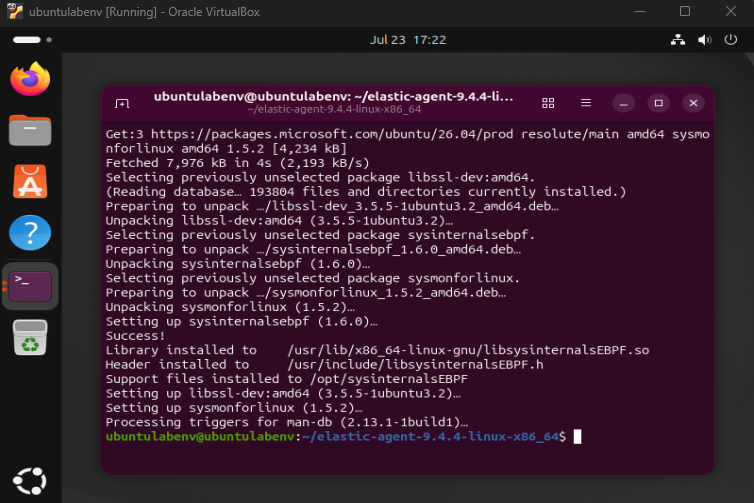The height and width of the screenshot is (503, 754).
Task: Open a new terminal tab
Action: tap(122, 103)
